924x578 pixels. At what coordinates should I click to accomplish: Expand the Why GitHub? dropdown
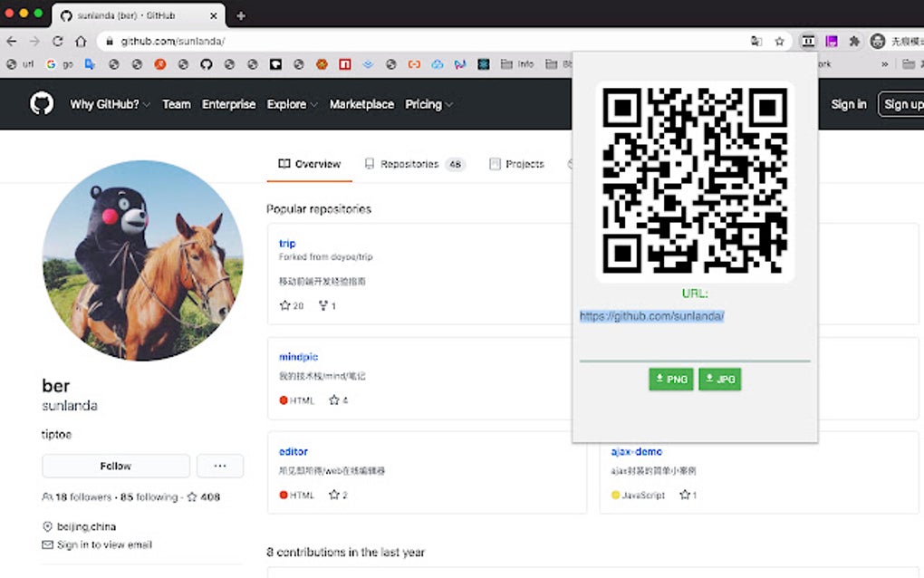108,104
